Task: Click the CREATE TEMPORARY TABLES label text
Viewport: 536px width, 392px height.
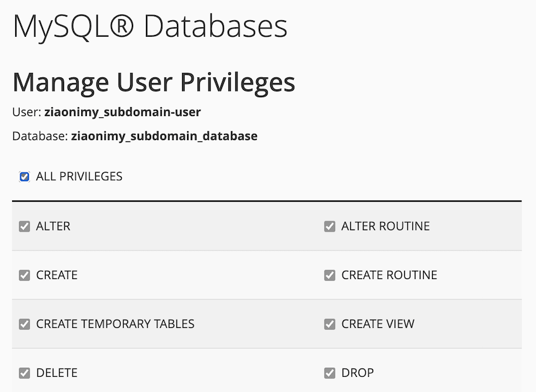Action: click(x=115, y=324)
